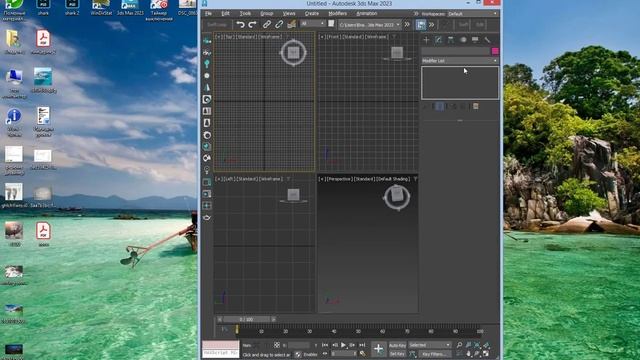Toggle Auto Key animation mode
640x360 pixels.
[x=397, y=345]
